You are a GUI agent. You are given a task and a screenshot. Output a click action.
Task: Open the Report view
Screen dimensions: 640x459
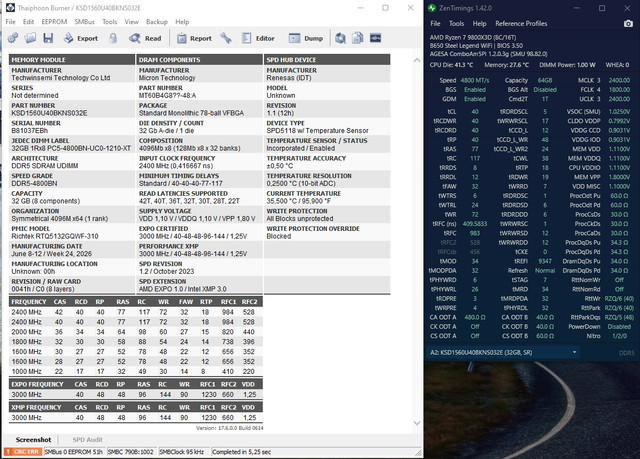(x=194, y=38)
